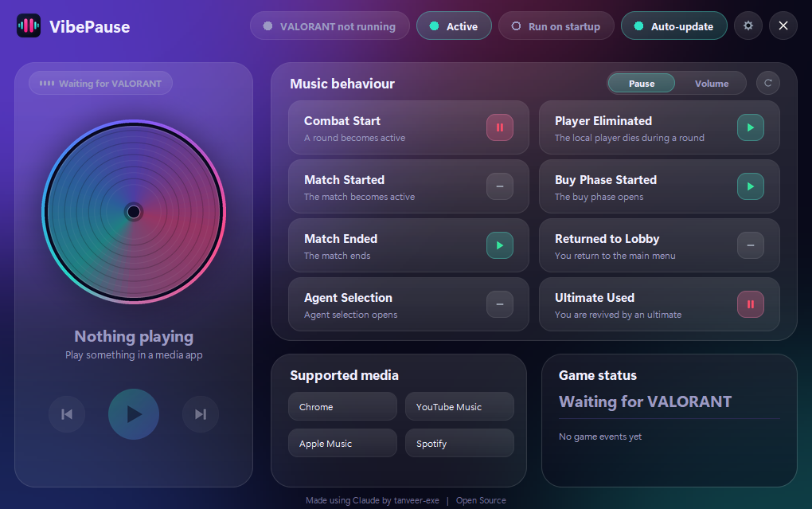Click 'No game events yet' text
Viewport: 812px width, 509px height.
point(600,437)
